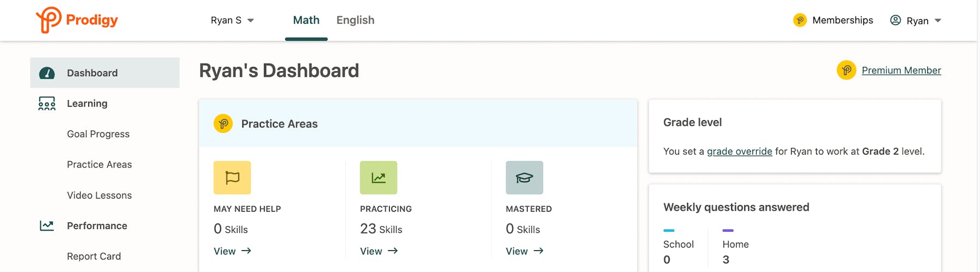Click the Prodigy logo icon

[x=48, y=20]
